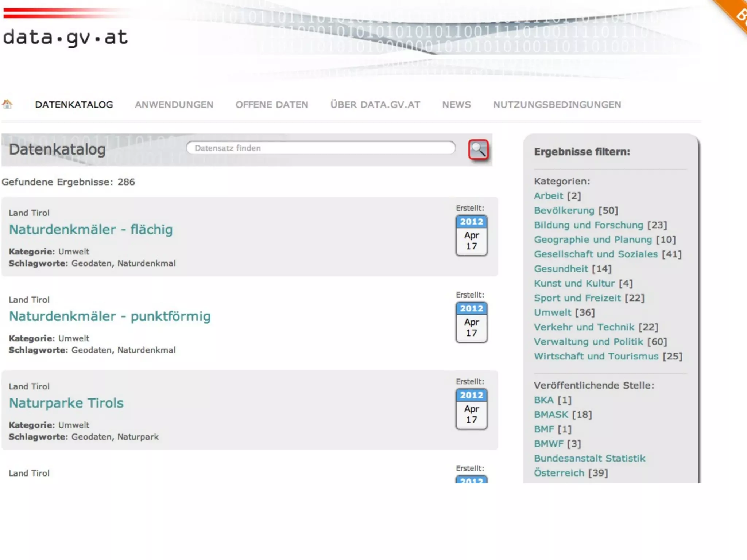
Task: Click calendar date icon for Naturparke Tirols
Action: click(x=471, y=409)
